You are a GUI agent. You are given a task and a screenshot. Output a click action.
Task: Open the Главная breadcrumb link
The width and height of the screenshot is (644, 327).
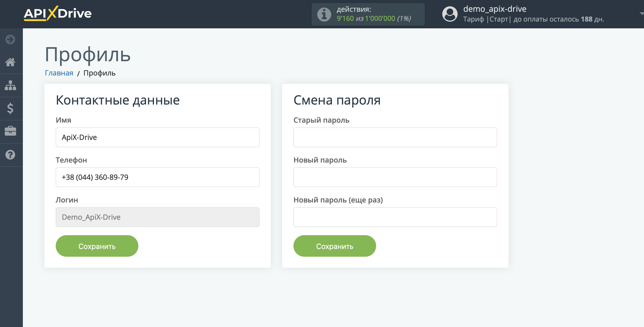(59, 73)
